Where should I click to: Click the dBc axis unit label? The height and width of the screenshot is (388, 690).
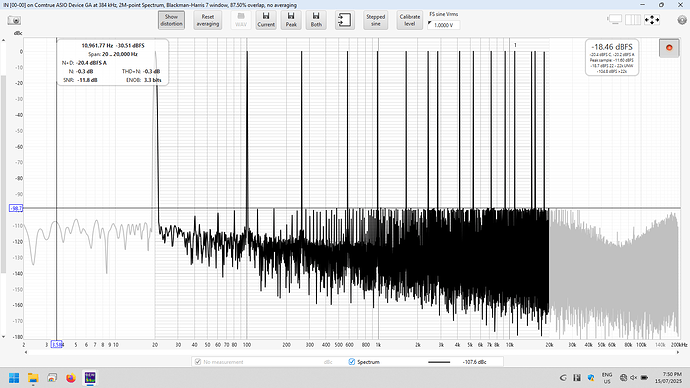tap(18, 33)
